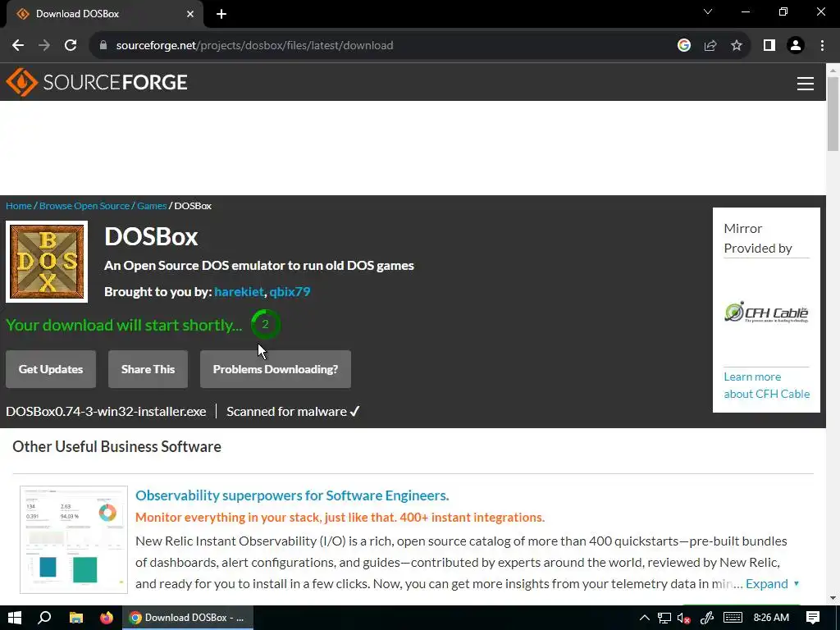Open Observability superpowers for Software Engineers link
This screenshot has width=840, height=630.
[x=292, y=495]
